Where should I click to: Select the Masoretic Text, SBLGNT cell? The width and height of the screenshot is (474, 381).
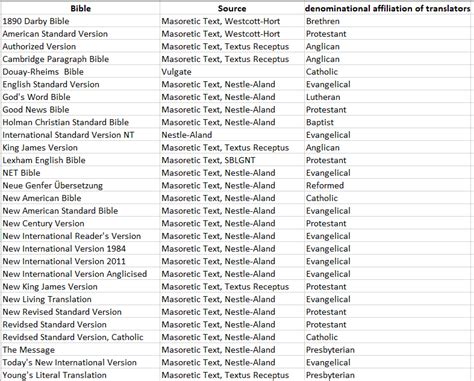(x=232, y=160)
